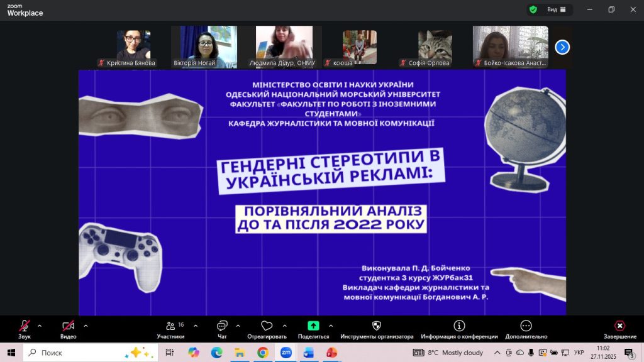
Task: Expand video options arrow next to Видео
Action: (x=86, y=326)
